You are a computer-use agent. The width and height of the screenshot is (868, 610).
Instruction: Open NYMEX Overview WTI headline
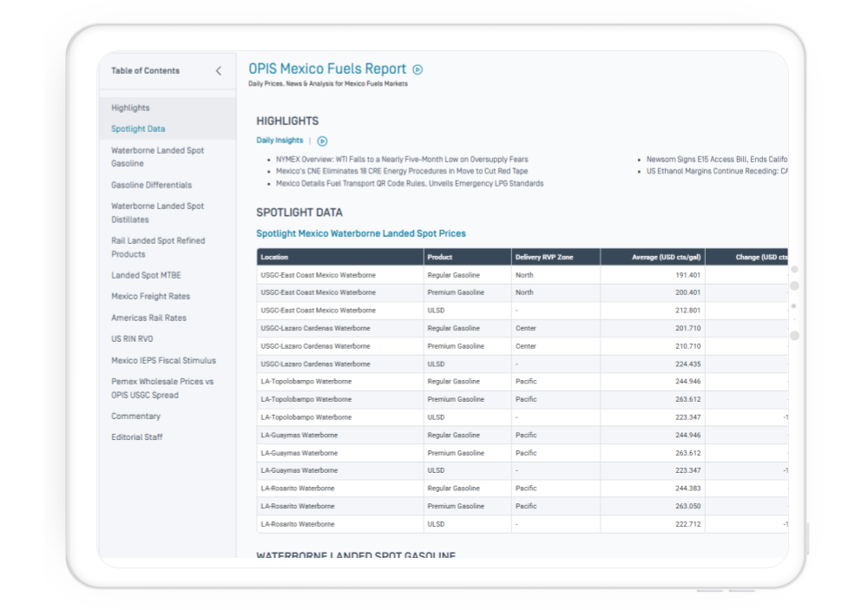click(x=401, y=160)
